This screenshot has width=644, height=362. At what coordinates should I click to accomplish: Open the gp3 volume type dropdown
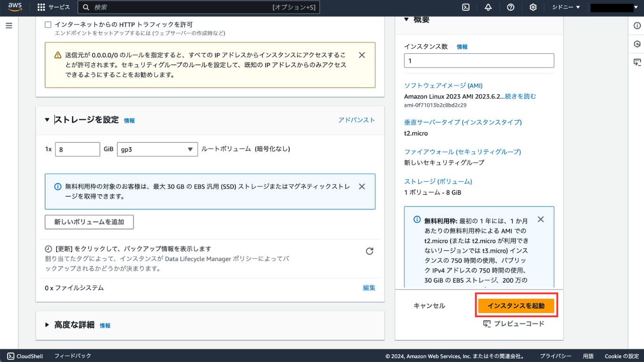click(157, 149)
